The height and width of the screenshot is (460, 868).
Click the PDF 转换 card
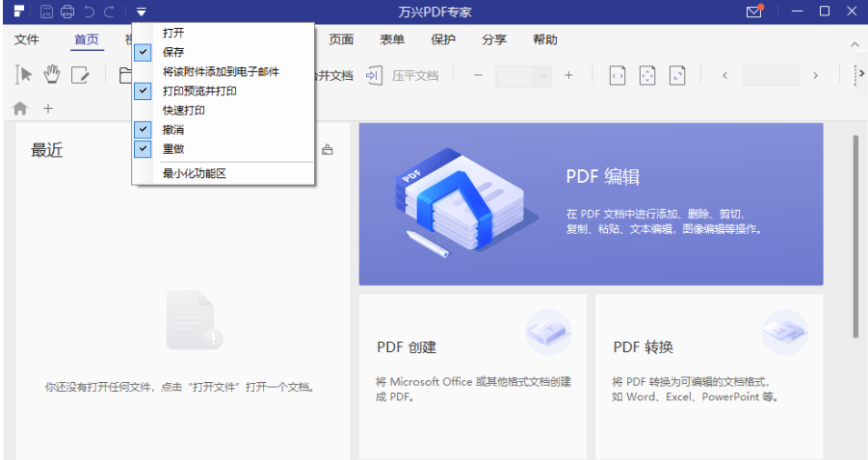pyautogui.click(x=709, y=375)
